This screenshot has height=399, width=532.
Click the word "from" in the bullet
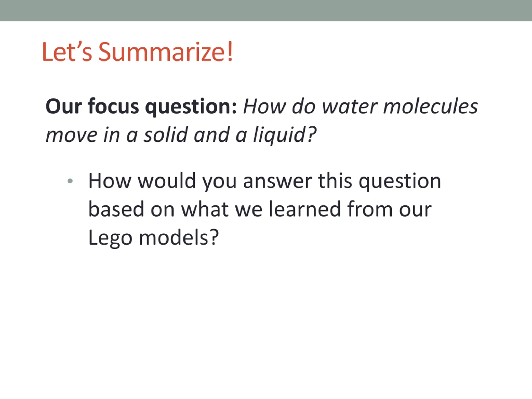370,209
